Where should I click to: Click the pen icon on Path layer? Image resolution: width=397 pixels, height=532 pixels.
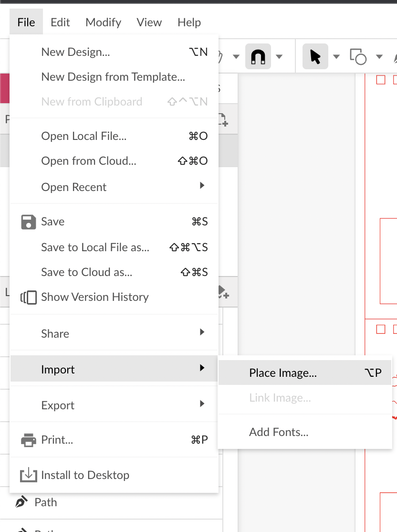click(x=21, y=502)
